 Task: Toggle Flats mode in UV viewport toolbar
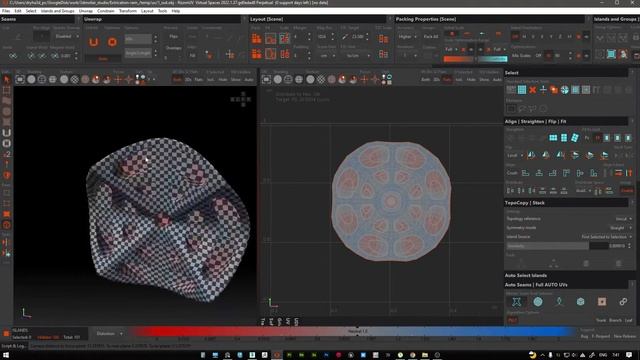[447, 80]
